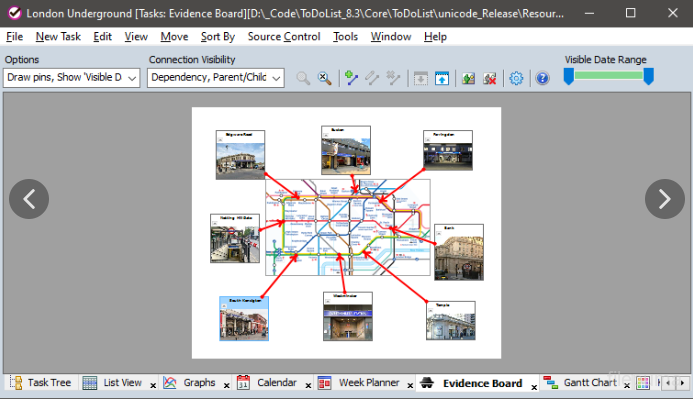Click the List View tab grid icon
Viewport: 693px width, 401px height.
(90, 382)
